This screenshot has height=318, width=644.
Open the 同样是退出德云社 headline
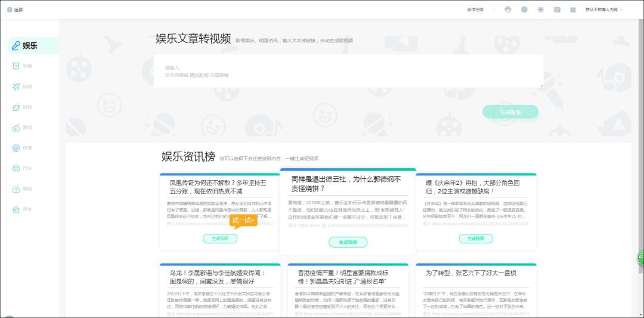pyautogui.click(x=346, y=184)
